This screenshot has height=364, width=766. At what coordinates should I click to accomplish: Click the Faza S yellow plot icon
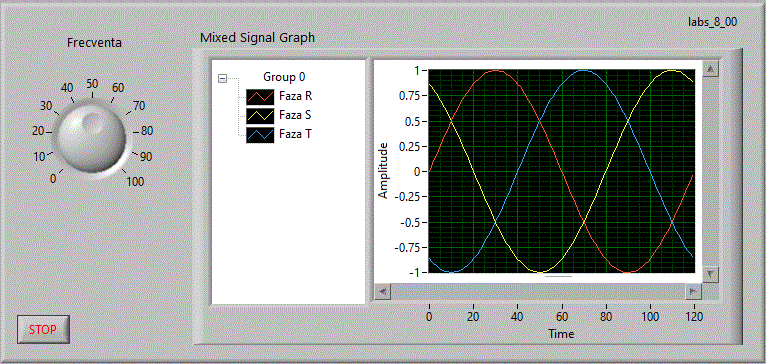(x=259, y=116)
